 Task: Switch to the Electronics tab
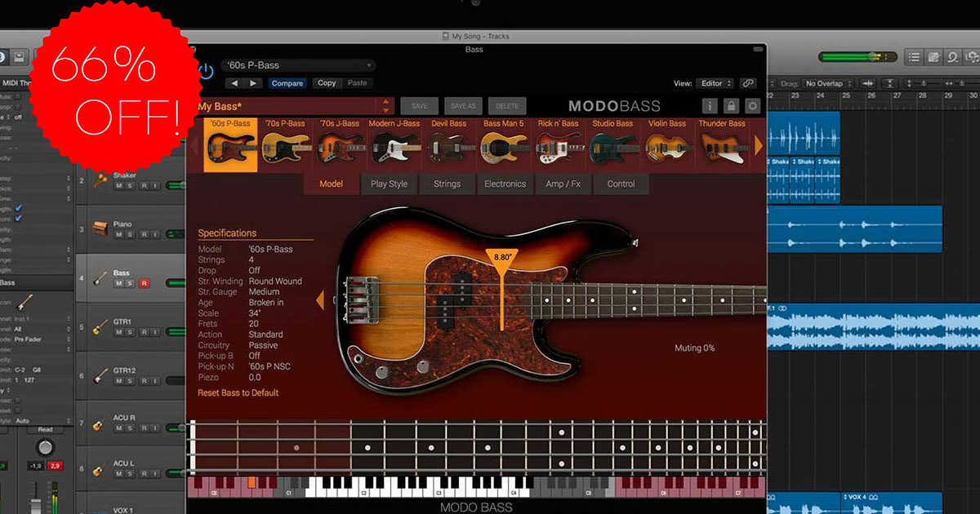(x=505, y=184)
